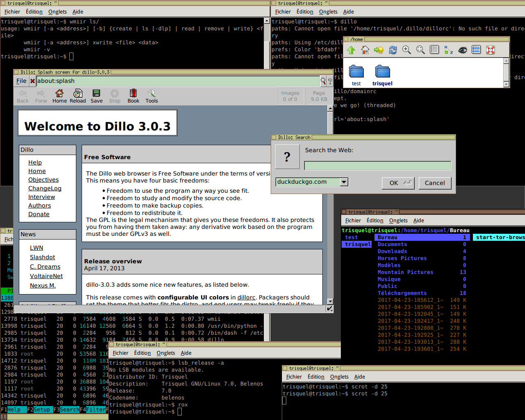Open Aide menu in top-right dillo terminal
The width and height of the screenshot is (525, 420).
point(349,11)
